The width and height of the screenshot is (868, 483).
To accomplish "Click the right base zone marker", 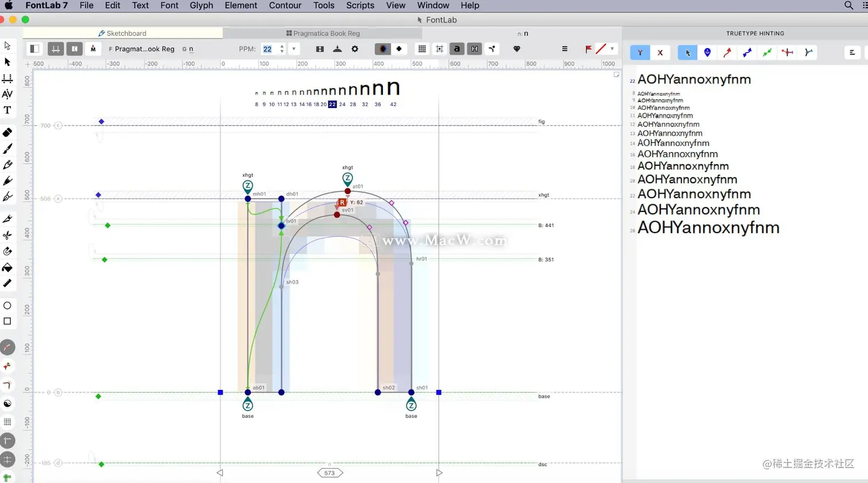I will (411, 405).
